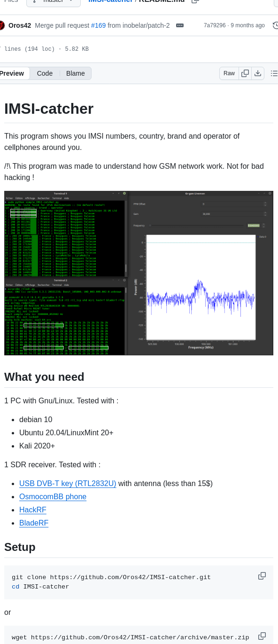Click 'Ubuntu 20.04/LinuxMint 20+' list item
The width and height of the screenshot is (278, 644).
point(66,432)
